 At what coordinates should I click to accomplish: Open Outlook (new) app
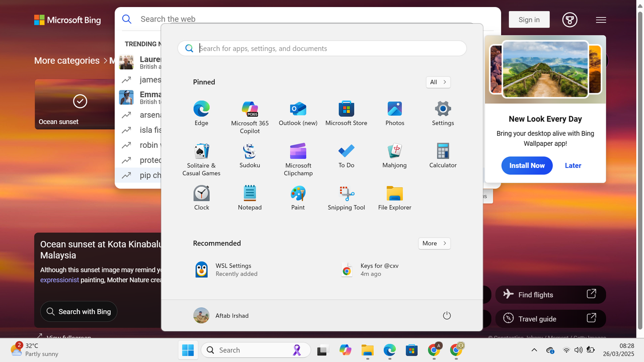pos(298,114)
